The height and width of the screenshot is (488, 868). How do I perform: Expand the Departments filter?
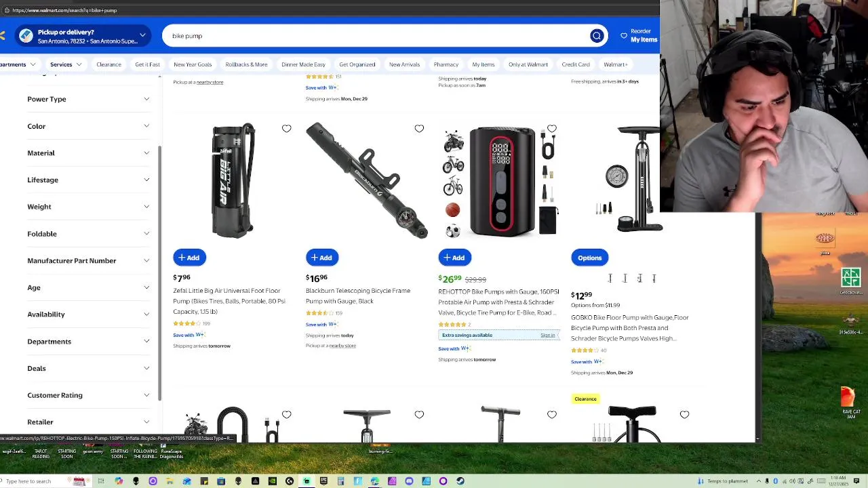click(x=88, y=342)
